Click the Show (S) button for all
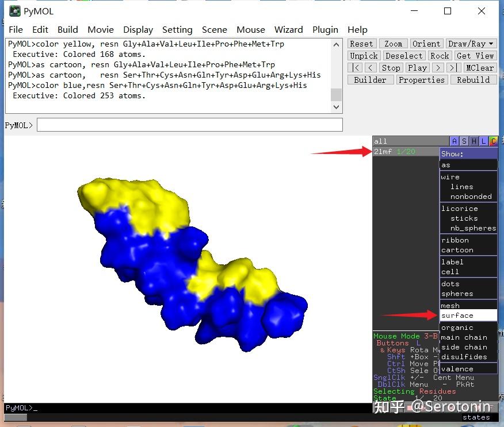The image size is (504, 427). [x=464, y=141]
